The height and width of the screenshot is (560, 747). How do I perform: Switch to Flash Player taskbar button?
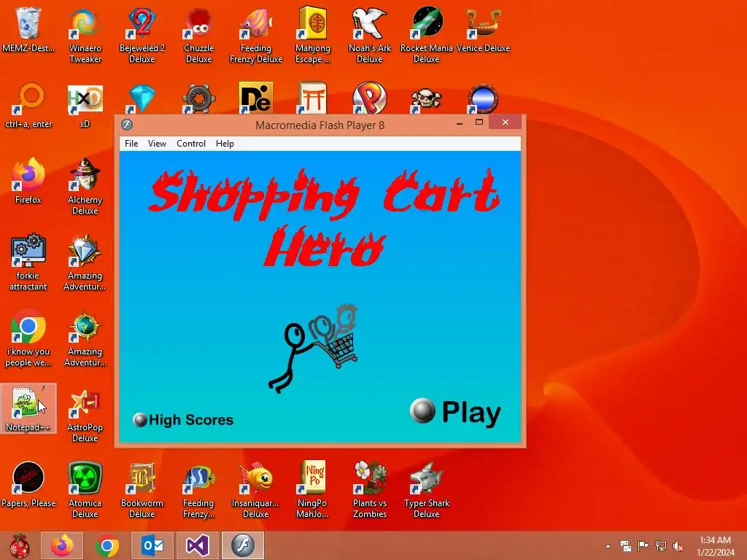point(243,545)
